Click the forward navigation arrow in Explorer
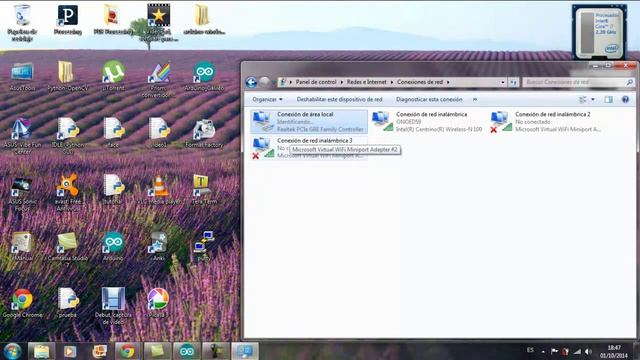Viewport: 640px width, 360px height. click(264, 82)
